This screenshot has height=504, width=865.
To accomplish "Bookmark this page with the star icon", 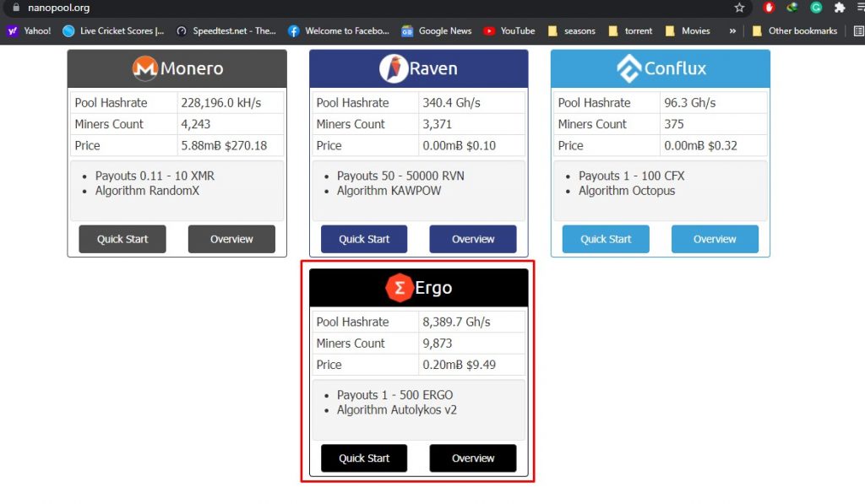I will [x=739, y=8].
